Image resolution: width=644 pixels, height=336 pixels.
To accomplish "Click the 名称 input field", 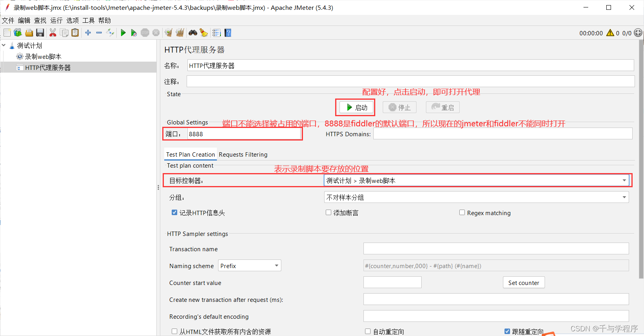I will tap(411, 66).
